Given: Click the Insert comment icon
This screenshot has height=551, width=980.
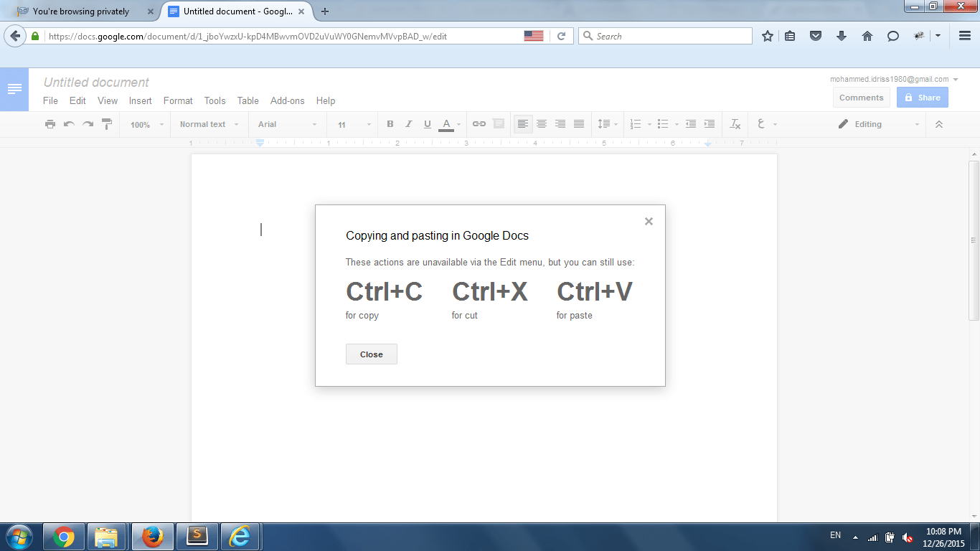Looking at the screenshot, I should (x=499, y=124).
